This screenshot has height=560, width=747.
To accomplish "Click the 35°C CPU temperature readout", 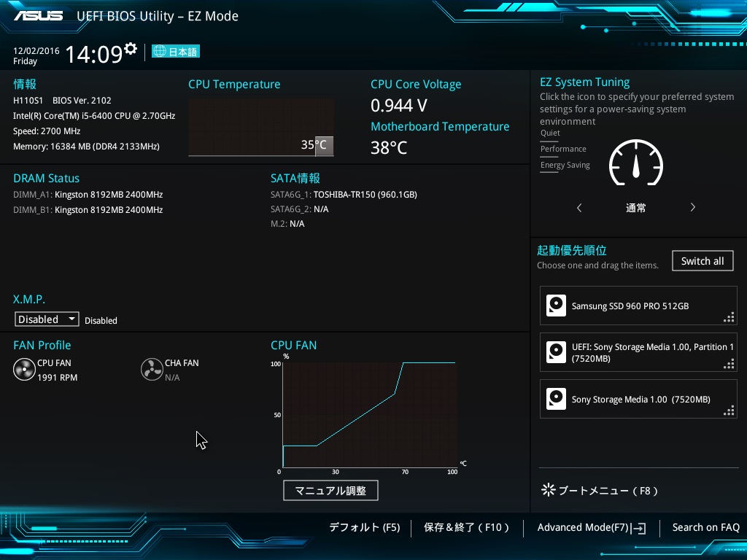I will point(314,144).
